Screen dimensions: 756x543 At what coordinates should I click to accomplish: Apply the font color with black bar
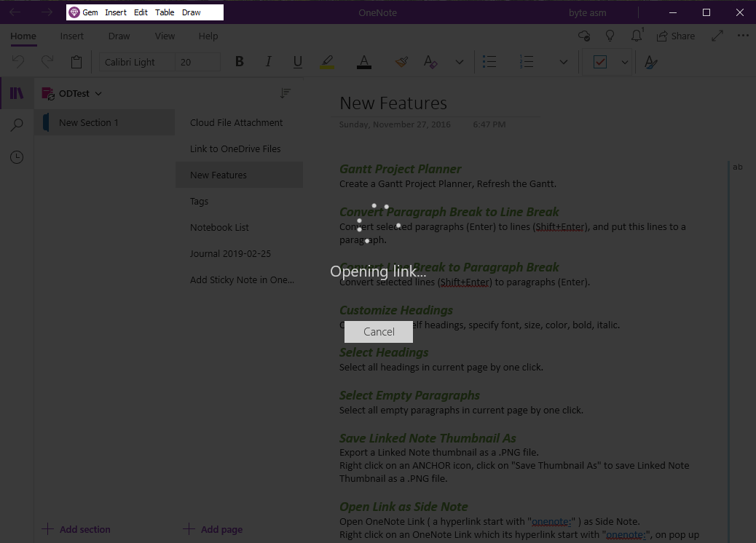point(364,62)
